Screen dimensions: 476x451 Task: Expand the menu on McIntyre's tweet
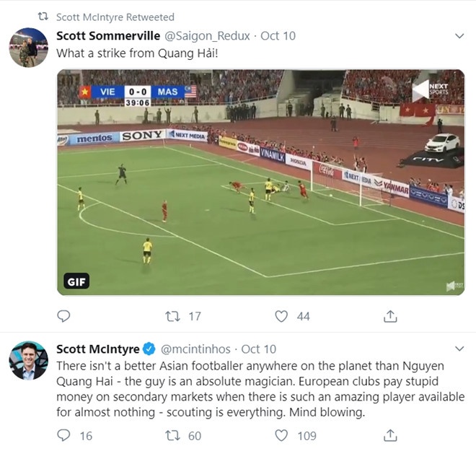tap(459, 349)
